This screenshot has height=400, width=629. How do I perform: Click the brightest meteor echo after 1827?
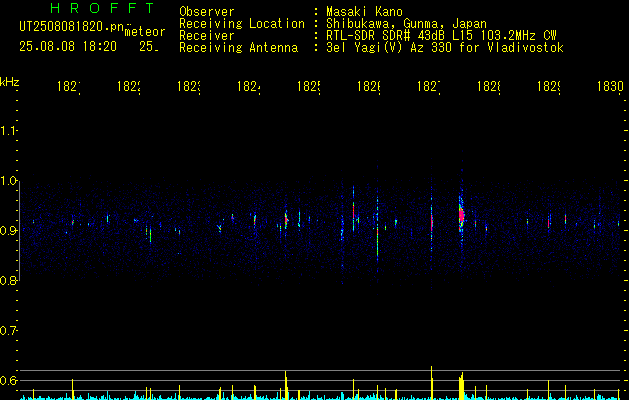click(461, 216)
